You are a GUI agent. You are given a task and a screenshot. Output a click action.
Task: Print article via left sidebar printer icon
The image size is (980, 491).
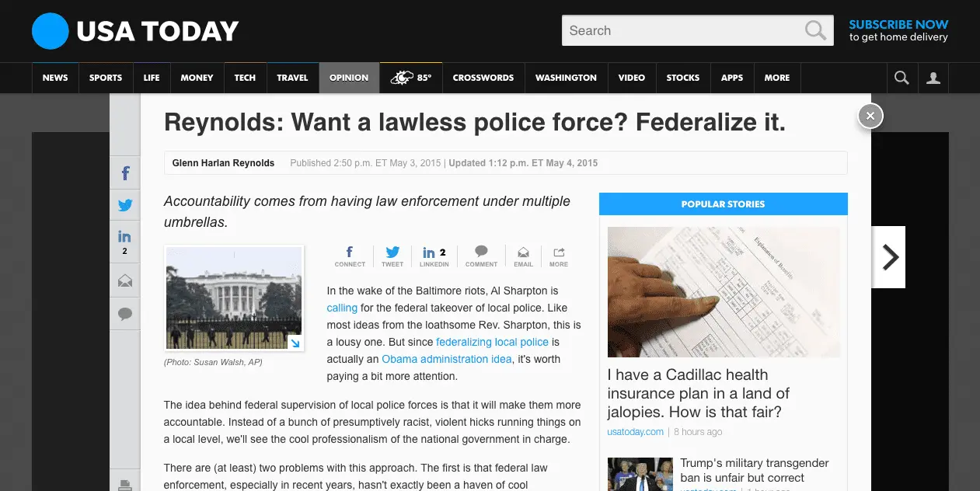[x=125, y=486]
